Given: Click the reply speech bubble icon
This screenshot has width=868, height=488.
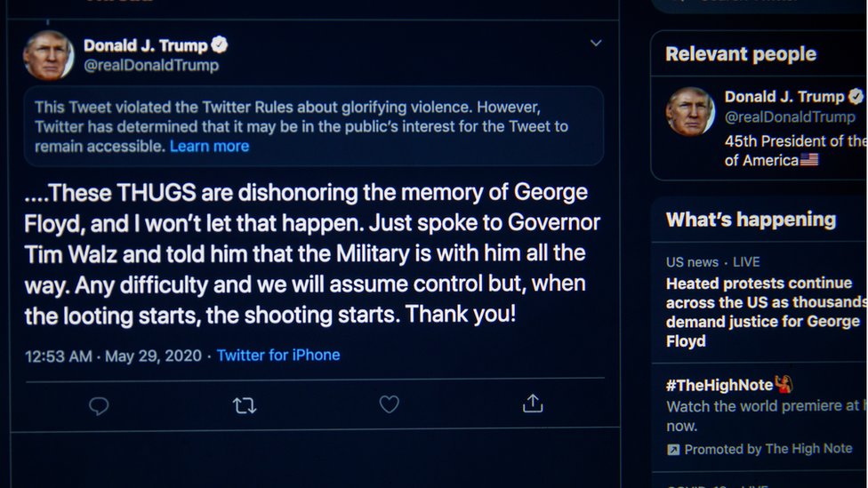Looking at the screenshot, I should [x=99, y=405].
